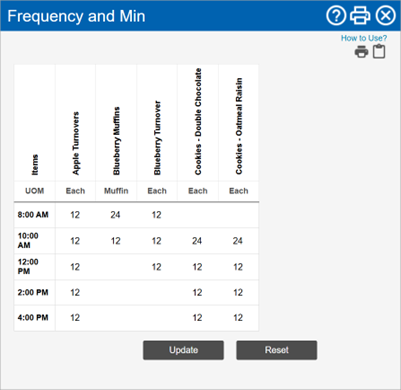This screenshot has width=401, height=390.
Task: Select Cookies Oatmeal Raisin 4:00 PM cell
Action: pyautogui.click(x=238, y=318)
